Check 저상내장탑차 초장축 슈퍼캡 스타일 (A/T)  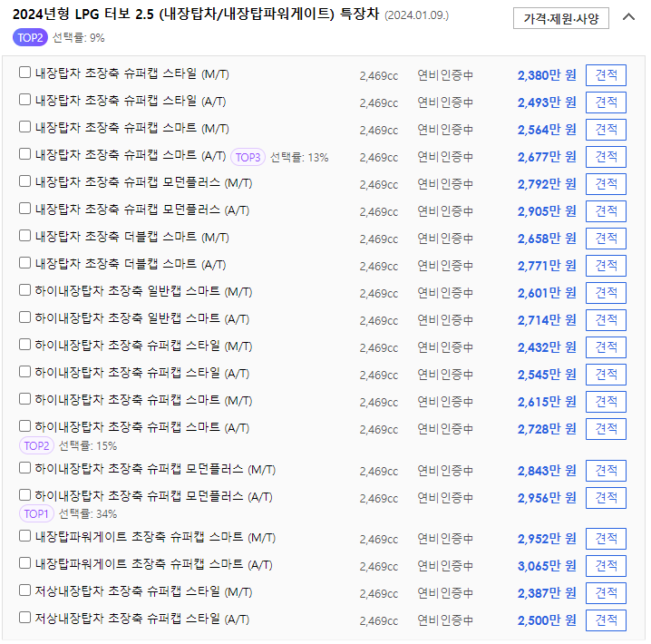click(24, 618)
